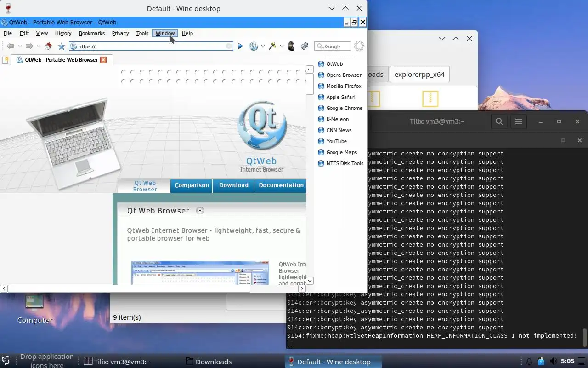Open the Documentation page tab
This screenshot has width=588, height=368.
[281, 185]
